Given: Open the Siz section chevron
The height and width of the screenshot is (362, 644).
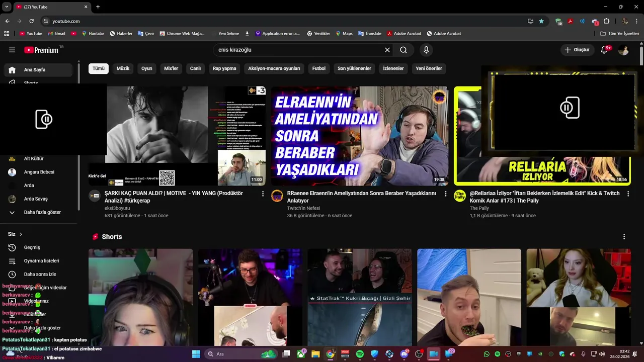Looking at the screenshot, I should 21,234.
